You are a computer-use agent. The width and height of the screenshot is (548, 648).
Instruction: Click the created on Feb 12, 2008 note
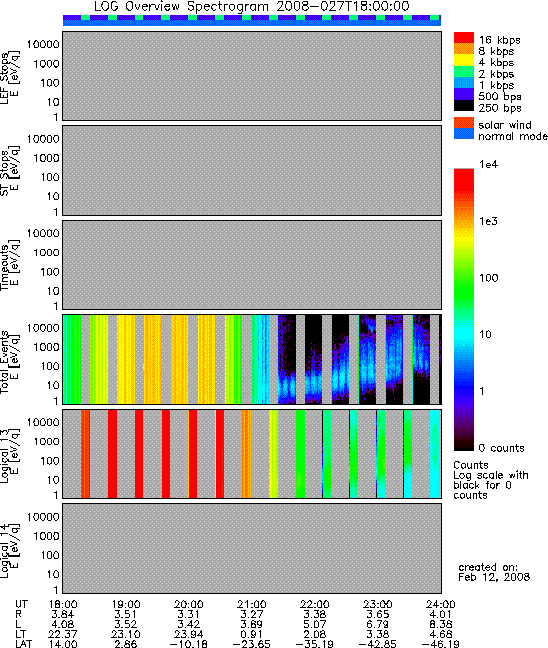pos(494,572)
